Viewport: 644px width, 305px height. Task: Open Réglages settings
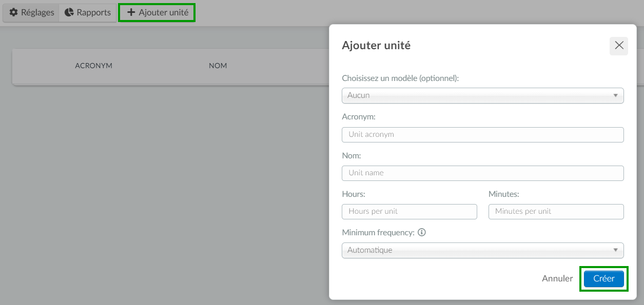31,12
